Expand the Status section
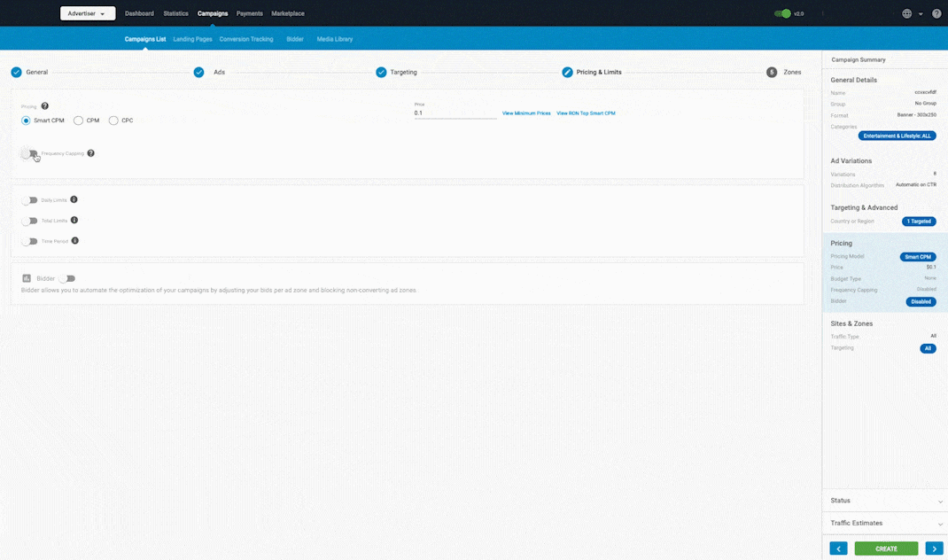Screen dimensions: 948x560 (x=884, y=501)
